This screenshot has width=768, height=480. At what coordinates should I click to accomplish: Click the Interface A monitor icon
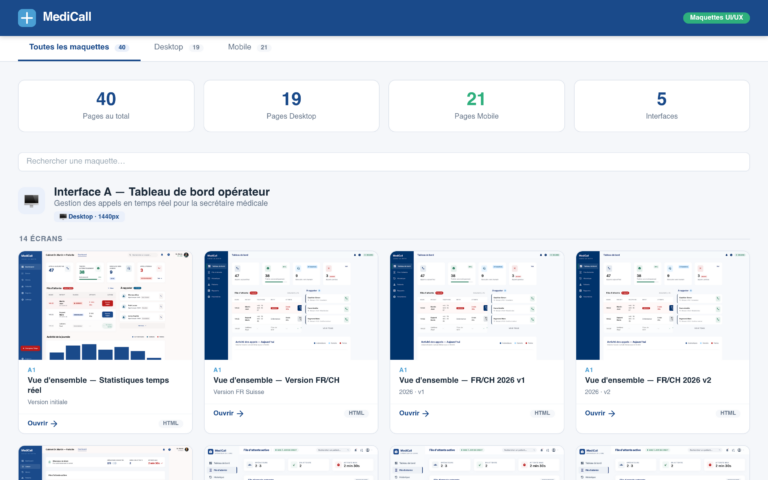click(x=31, y=200)
